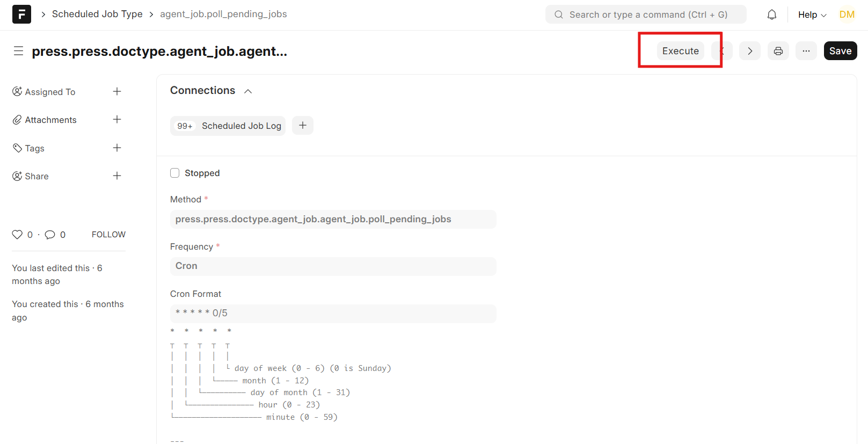Screen dimensions: 868x444
Task: Save the document
Action: point(840,51)
